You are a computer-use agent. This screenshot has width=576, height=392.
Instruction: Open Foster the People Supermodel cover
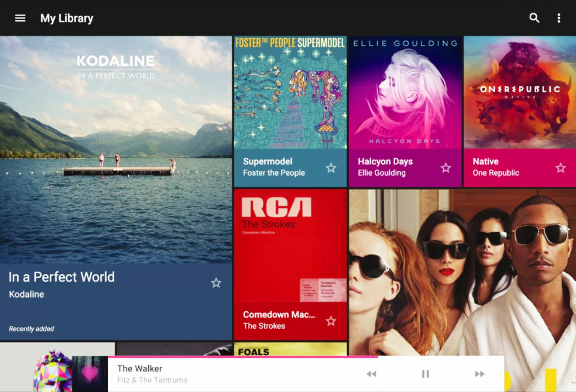coord(290,92)
